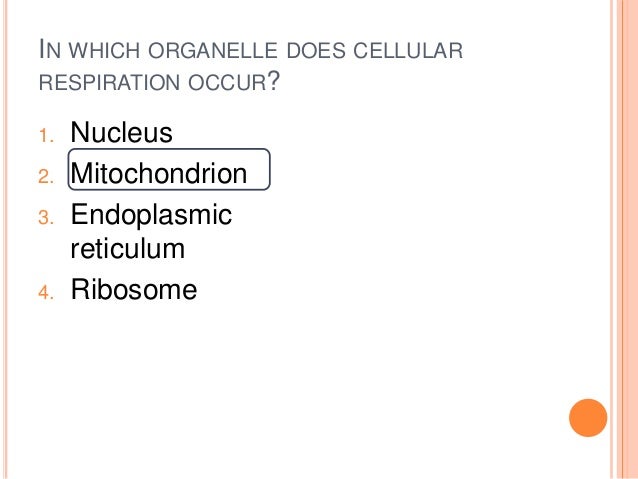Click the thin left border stripe

click(5, 239)
